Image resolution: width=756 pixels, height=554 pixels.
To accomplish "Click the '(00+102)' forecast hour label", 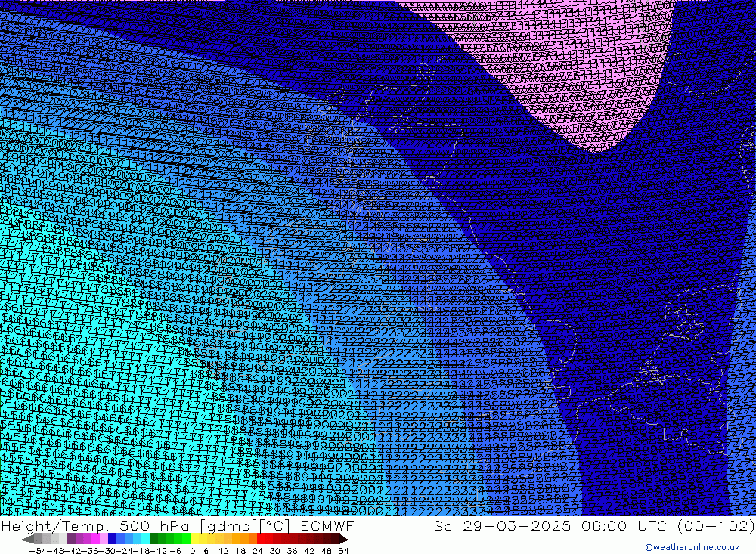I will [x=717, y=525].
